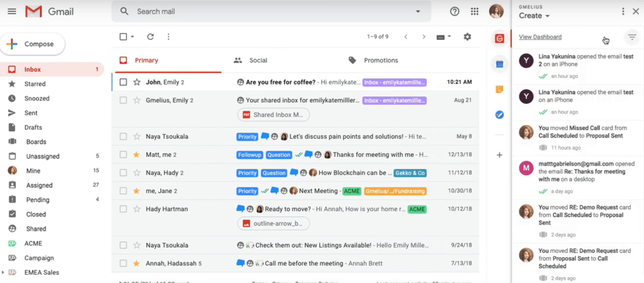644x283 pixels.
Task: Click the Gekko & Co label tag
Action: click(x=410, y=173)
